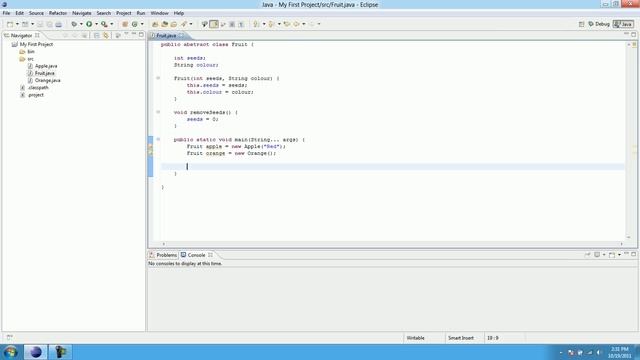Click the Open Console icon in Console view
The height and width of the screenshot is (360, 640).
(612, 255)
